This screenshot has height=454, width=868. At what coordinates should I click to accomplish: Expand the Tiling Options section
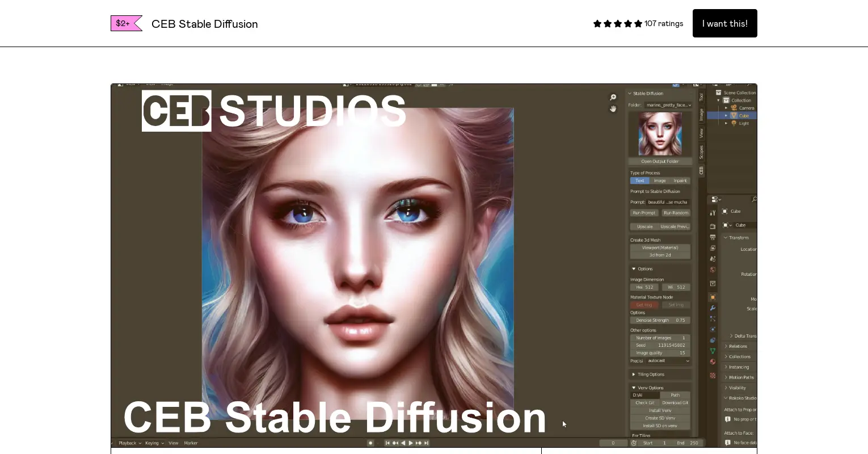click(652, 374)
